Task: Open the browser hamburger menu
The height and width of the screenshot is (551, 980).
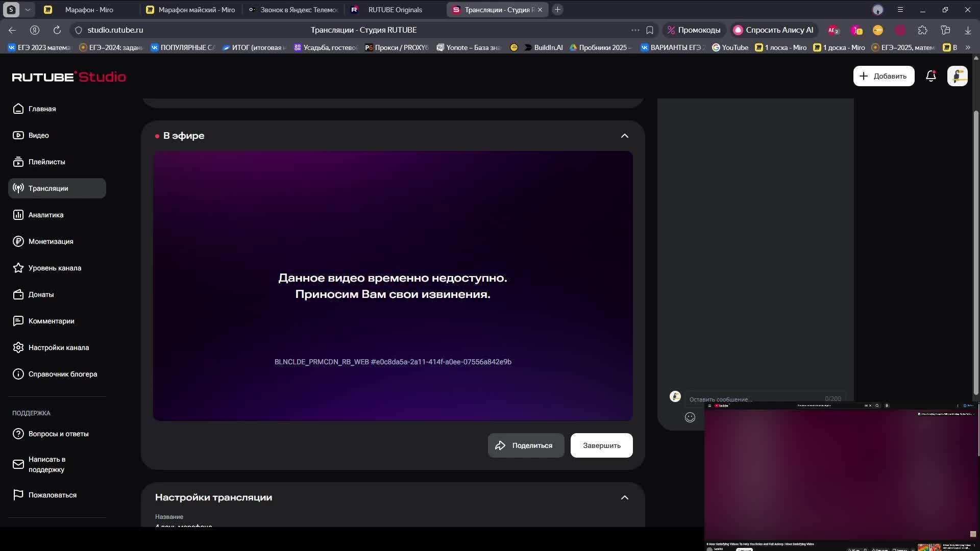Action: click(x=900, y=10)
